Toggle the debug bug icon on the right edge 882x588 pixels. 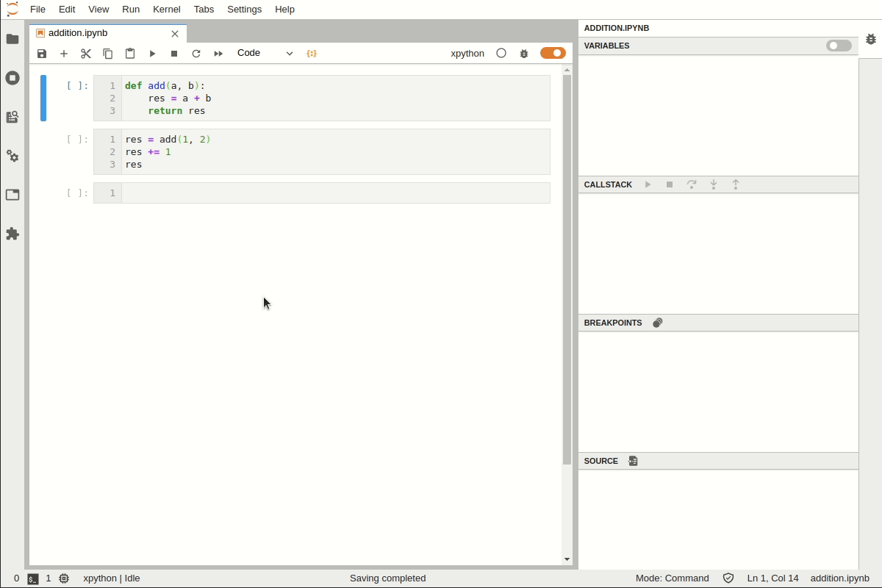point(871,39)
